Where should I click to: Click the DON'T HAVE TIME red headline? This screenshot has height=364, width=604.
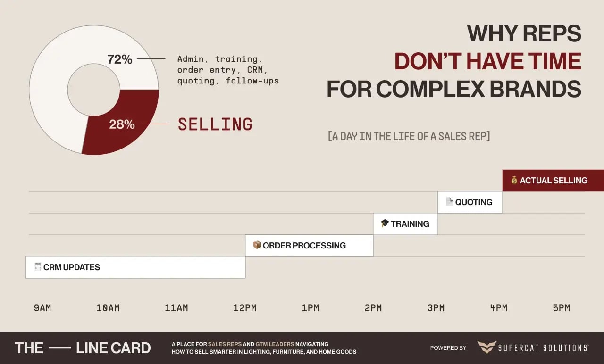(487, 61)
